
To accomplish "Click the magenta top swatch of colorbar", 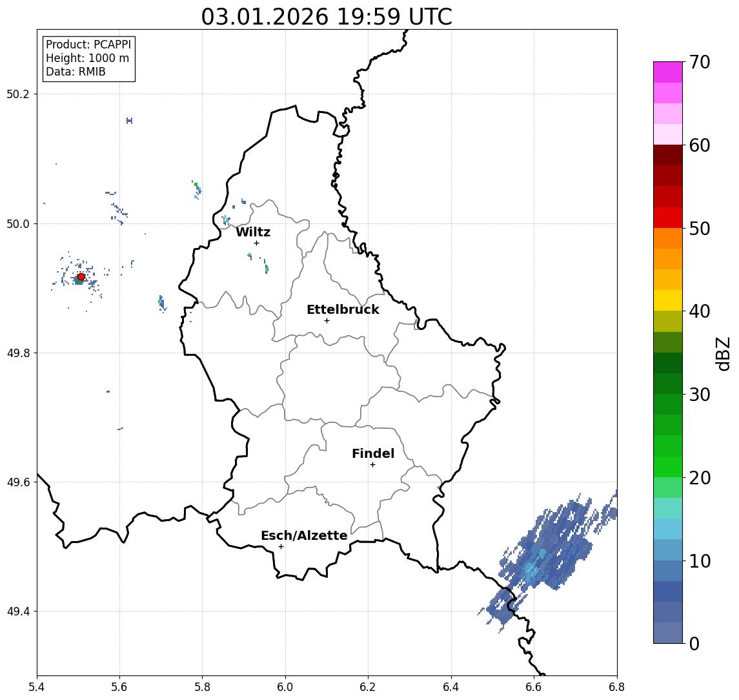I will point(668,72).
